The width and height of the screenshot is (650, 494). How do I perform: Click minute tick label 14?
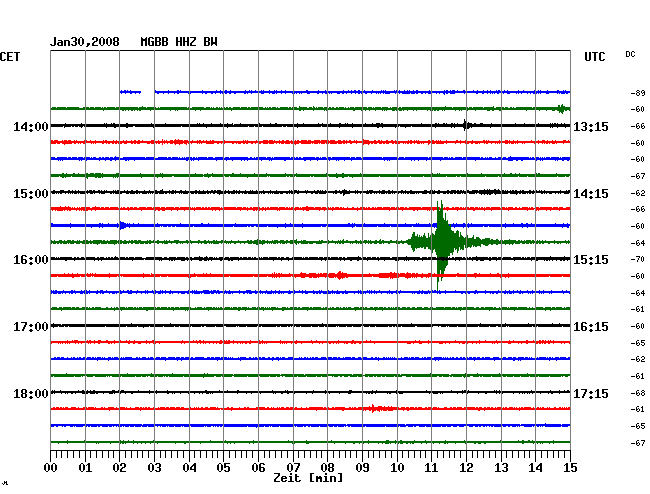click(x=535, y=468)
